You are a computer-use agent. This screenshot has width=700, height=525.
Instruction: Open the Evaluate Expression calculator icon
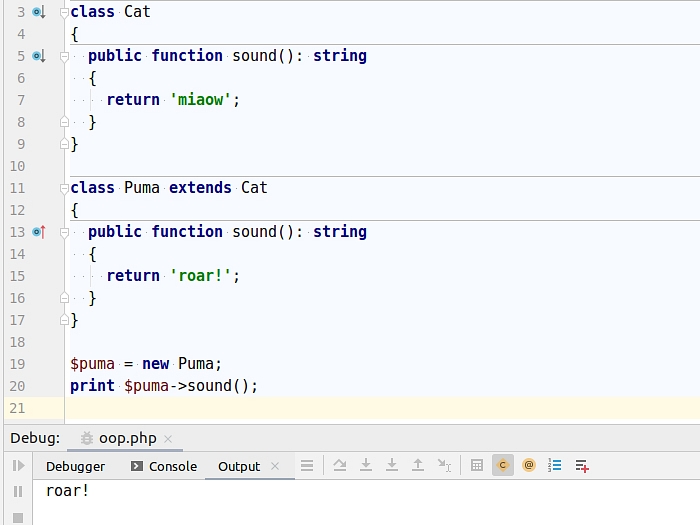tap(477, 466)
